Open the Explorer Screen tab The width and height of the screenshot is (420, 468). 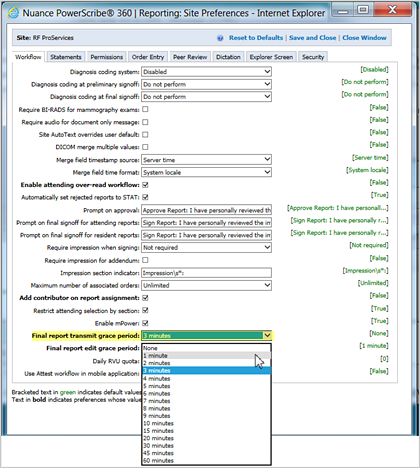[x=271, y=57]
